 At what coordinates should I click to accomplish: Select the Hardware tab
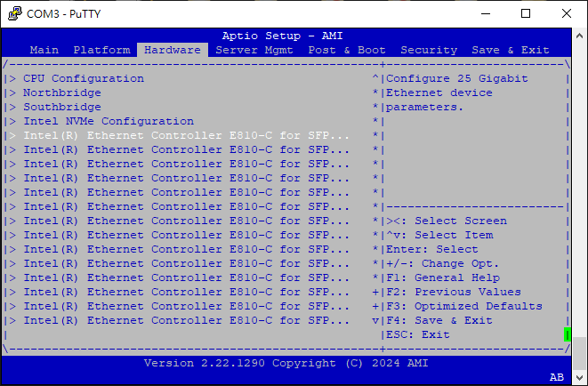(173, 50)
